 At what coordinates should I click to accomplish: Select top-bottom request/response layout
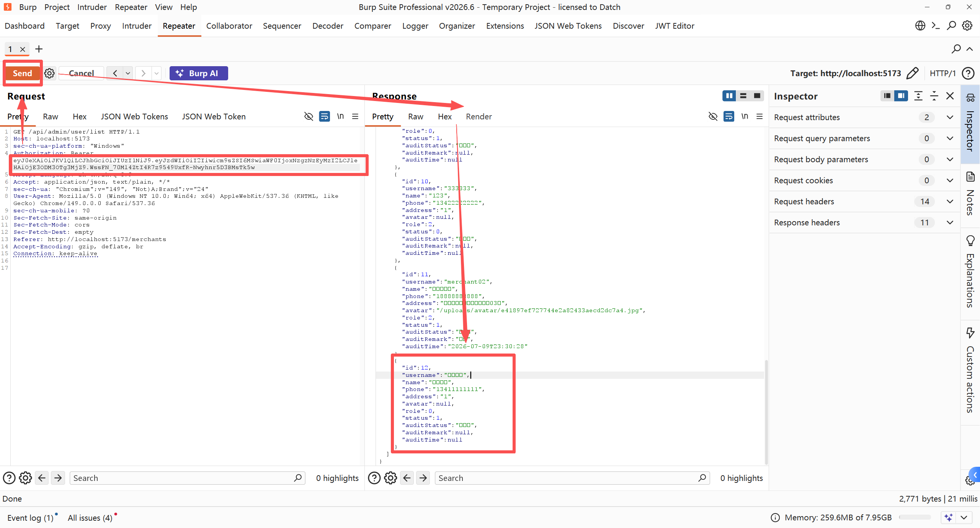pos(743,96)
